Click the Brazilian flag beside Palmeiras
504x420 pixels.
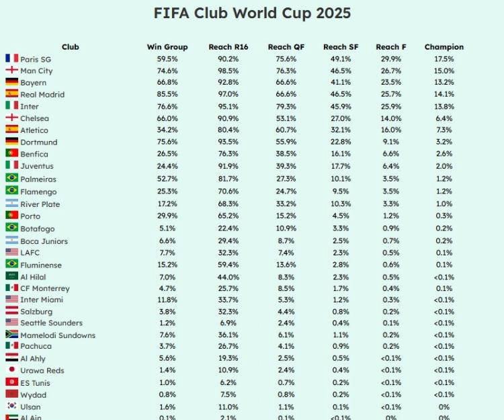(11, 178)
